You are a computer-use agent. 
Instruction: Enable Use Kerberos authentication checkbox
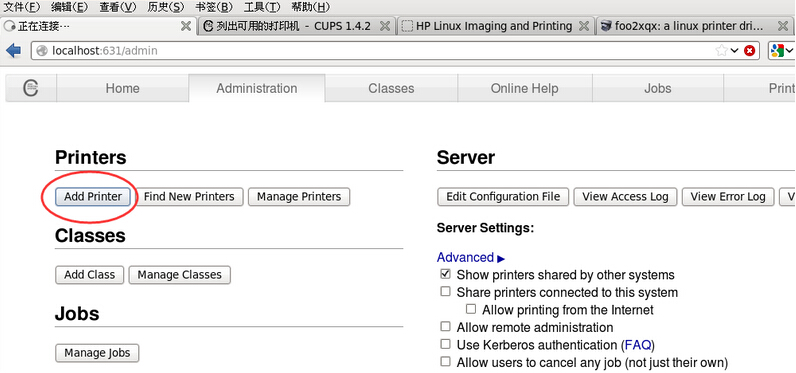(x=445, y=344)
